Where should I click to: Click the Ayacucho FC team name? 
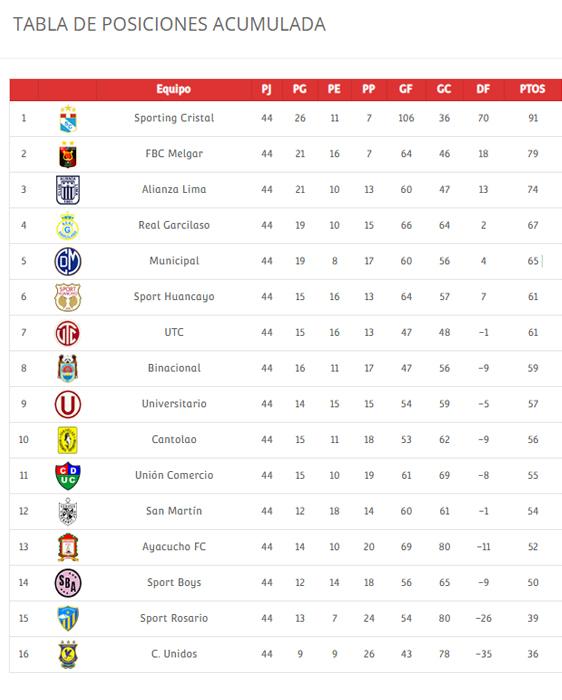pos(174,547)
